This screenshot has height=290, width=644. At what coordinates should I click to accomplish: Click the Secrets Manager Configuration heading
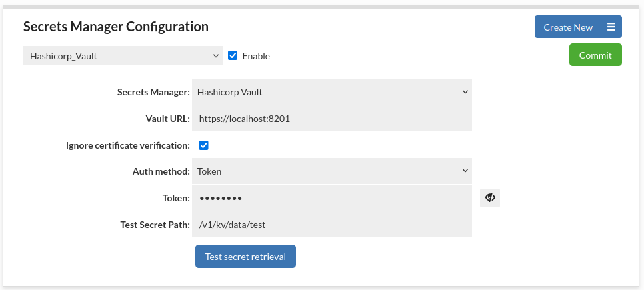click(x=116, y=27)
